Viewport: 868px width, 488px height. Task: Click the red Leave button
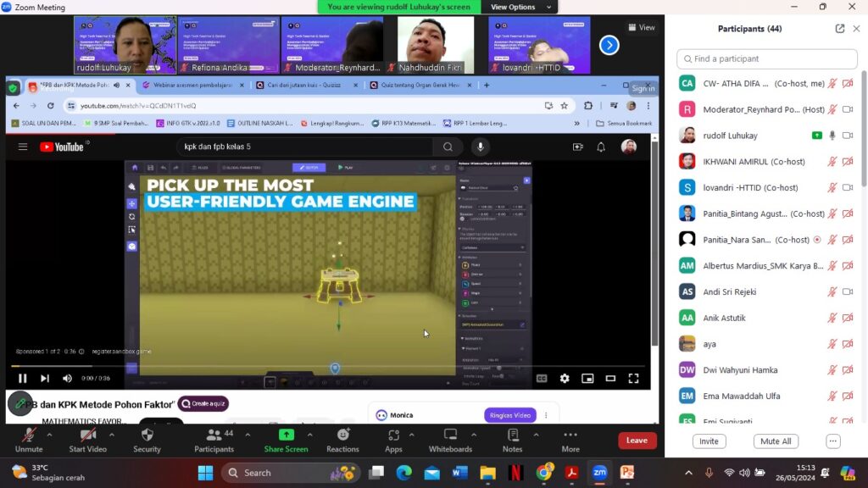click(637, 441)
